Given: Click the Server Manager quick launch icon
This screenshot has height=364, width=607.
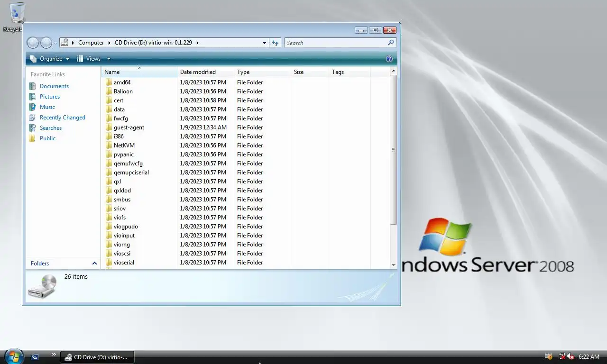Looking at the screenshot, I should [x=35, y=357].
